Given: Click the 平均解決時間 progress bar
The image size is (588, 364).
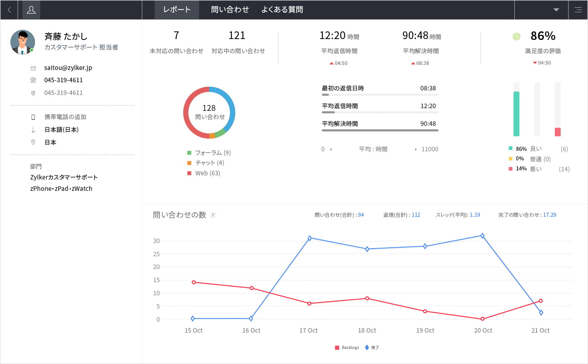Looking at the screenshot, I should 380,130.
